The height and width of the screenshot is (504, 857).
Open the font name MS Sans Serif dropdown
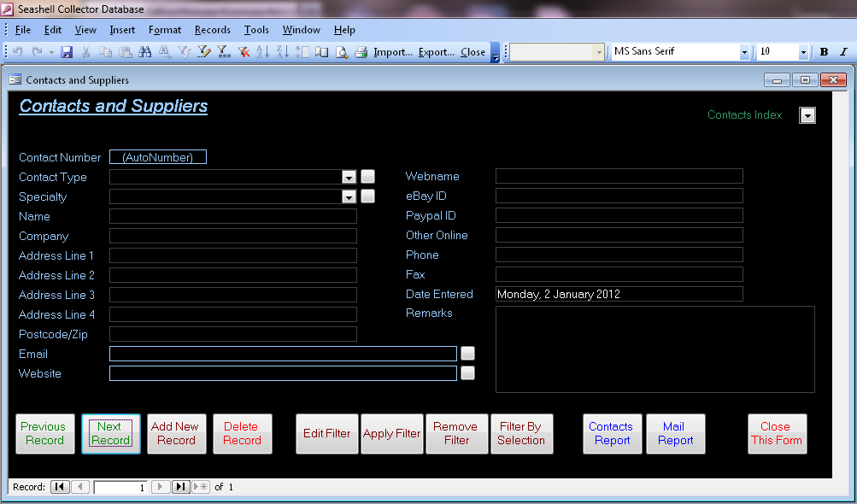tap(744, 52)
